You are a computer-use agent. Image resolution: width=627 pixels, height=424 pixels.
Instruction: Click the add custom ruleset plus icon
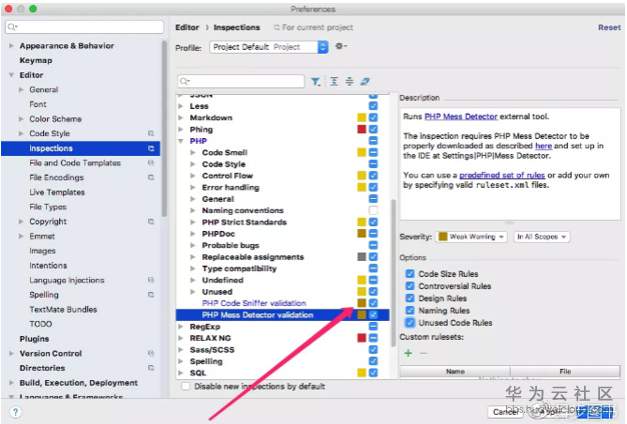click(x=408, y=353)
